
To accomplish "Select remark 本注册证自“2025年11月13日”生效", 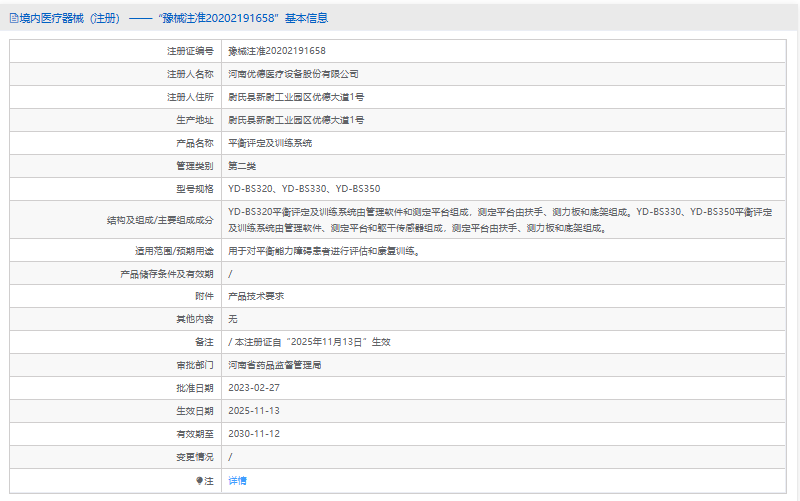I will [312, 342].
